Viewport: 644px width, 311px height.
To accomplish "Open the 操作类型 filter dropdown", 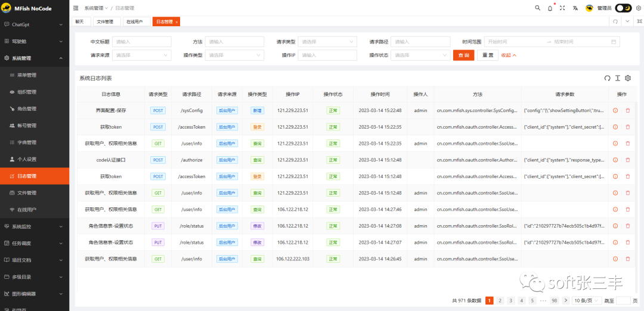I will 234,55.
